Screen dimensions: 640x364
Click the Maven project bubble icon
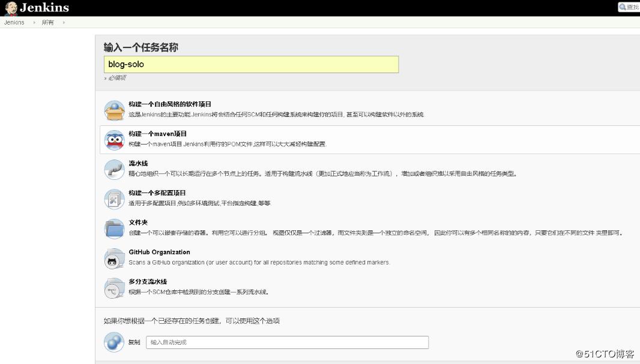(x=114, y=137)
